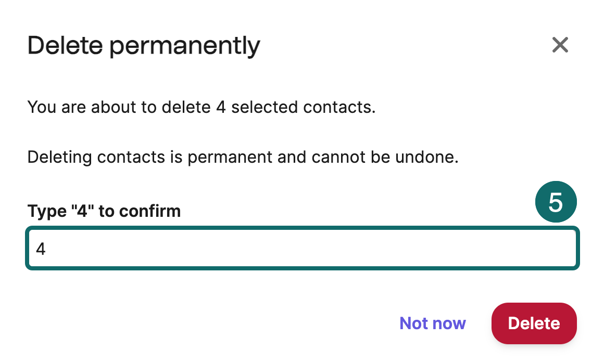Click the 'cannot be undone' warning text
This screenshot has height=364, width=604.
coord(399,157)
